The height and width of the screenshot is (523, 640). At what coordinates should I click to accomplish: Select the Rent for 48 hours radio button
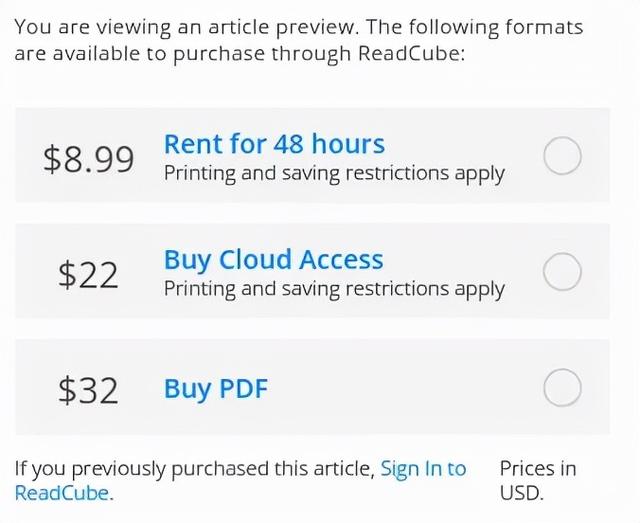(562, 156)
